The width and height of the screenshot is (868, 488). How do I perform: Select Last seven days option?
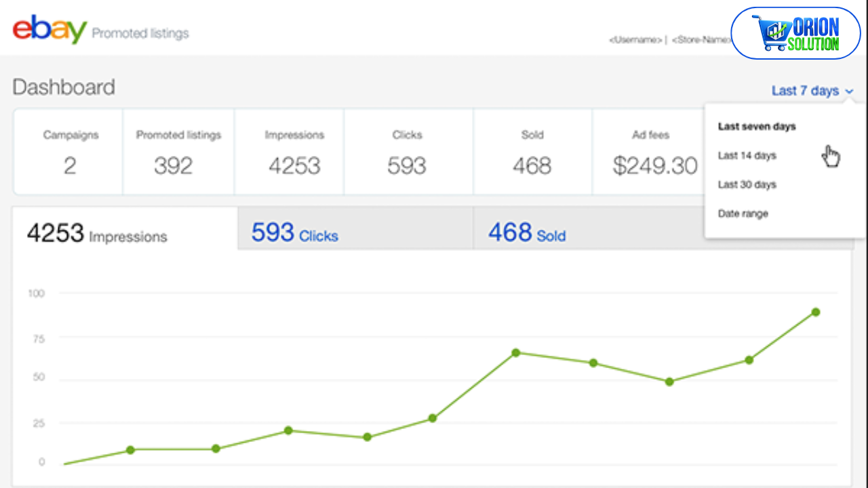757,127
